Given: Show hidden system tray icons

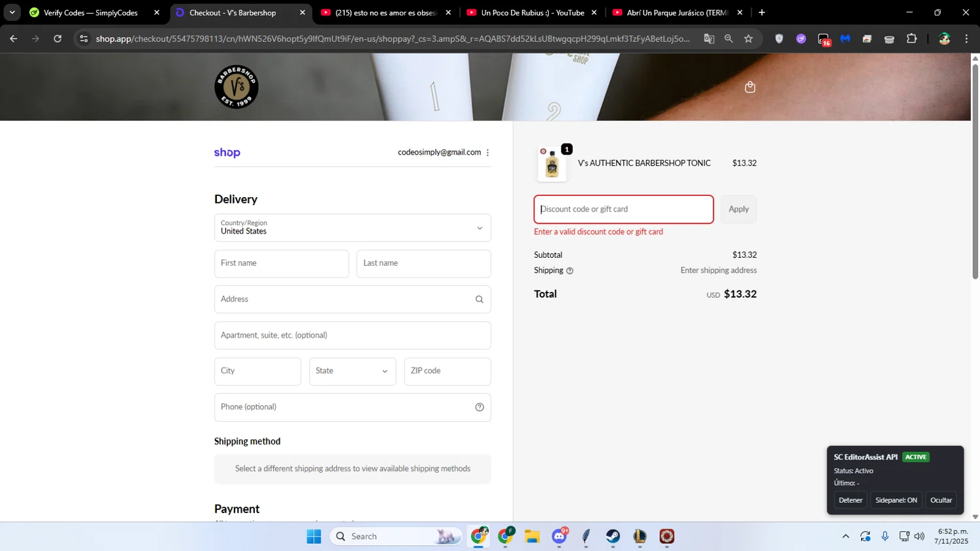Looking at the screenshot, I should pyautogui.click(x=845, y=537).
